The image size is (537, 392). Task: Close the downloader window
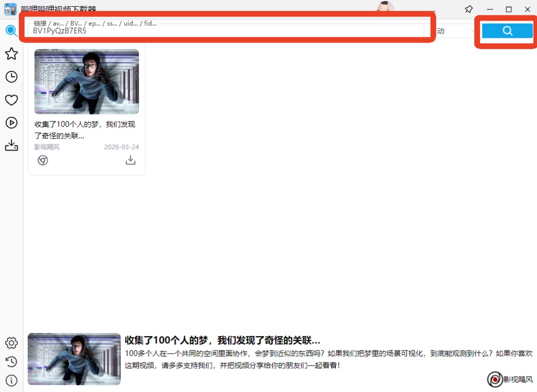click(x=528, y=9)
